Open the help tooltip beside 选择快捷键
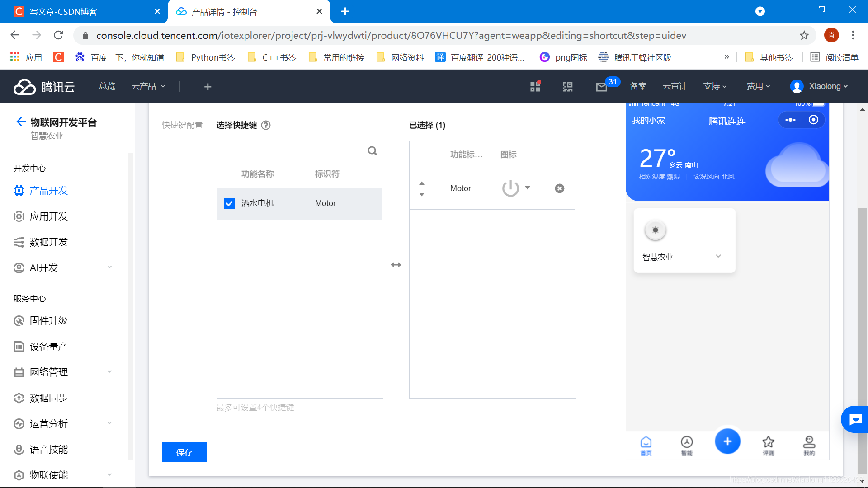The height and width of the screenshot is (488, 868). click(x=266, y=125)
